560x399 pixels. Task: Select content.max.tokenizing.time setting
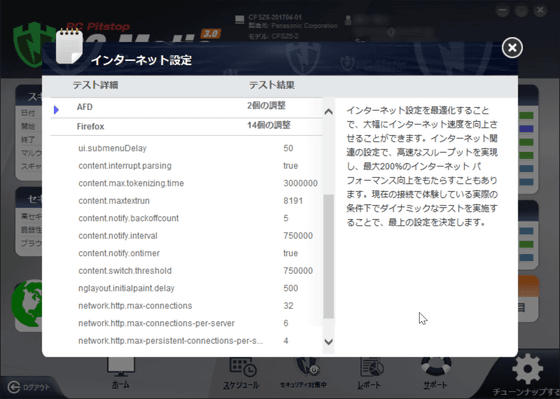click(x=131, y=183)
